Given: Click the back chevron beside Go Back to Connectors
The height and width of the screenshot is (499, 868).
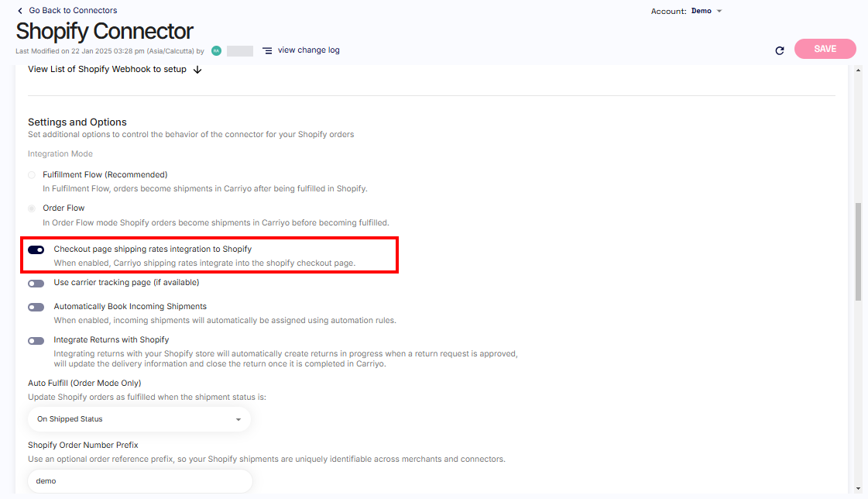Looking at the screenshot, I should coord(20,11).
